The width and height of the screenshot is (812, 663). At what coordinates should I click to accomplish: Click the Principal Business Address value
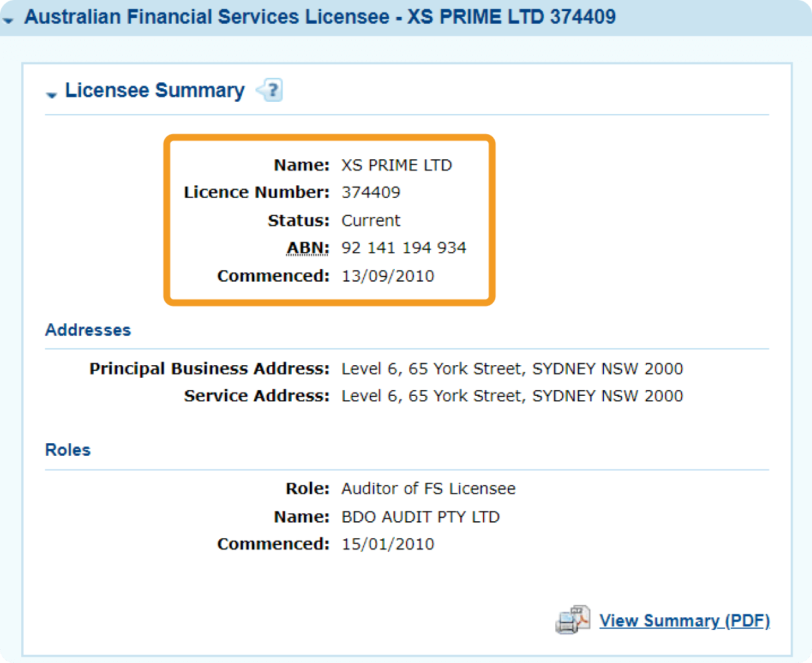click(512, 369)
